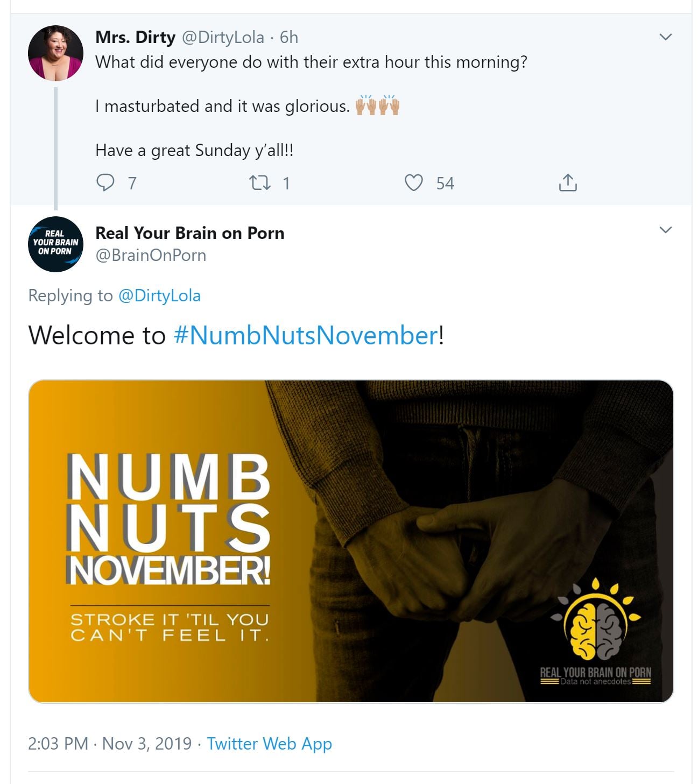Image resolution: width=698 pixels, height=784 pixels.
Task: Click the @DirtyLola mention in Replying to
Action: (159, 295)
